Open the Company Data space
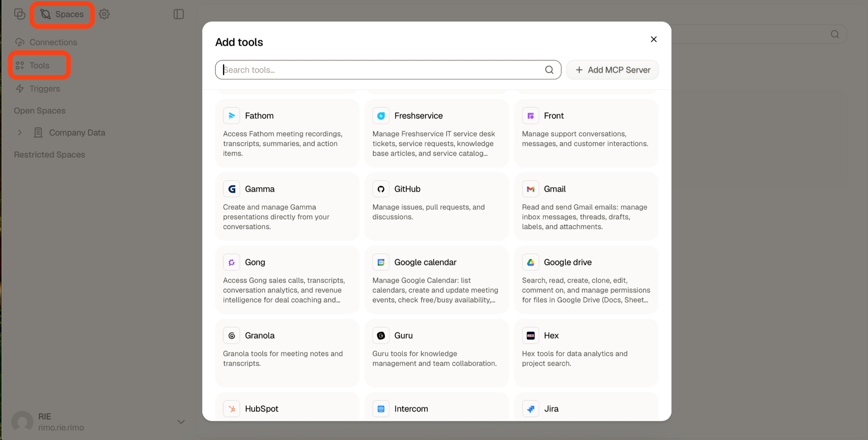The width and height of the screenshot is (868, 440). (77, 133)
